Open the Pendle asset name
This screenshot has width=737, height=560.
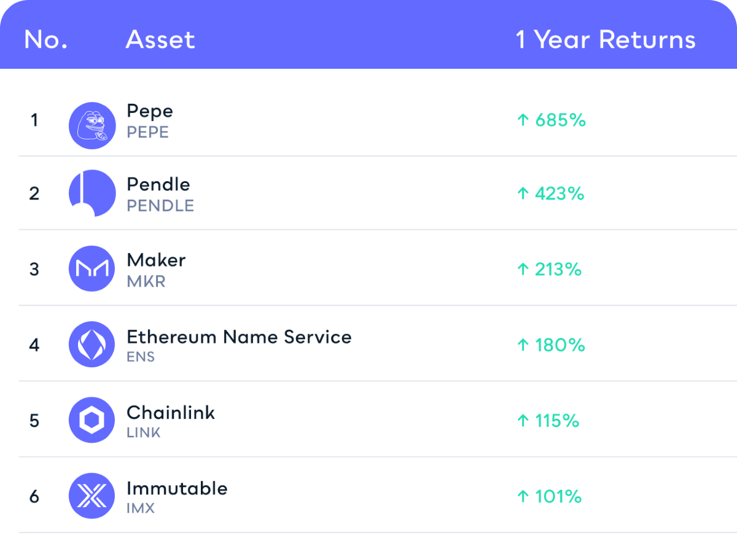tap(158, 184)
